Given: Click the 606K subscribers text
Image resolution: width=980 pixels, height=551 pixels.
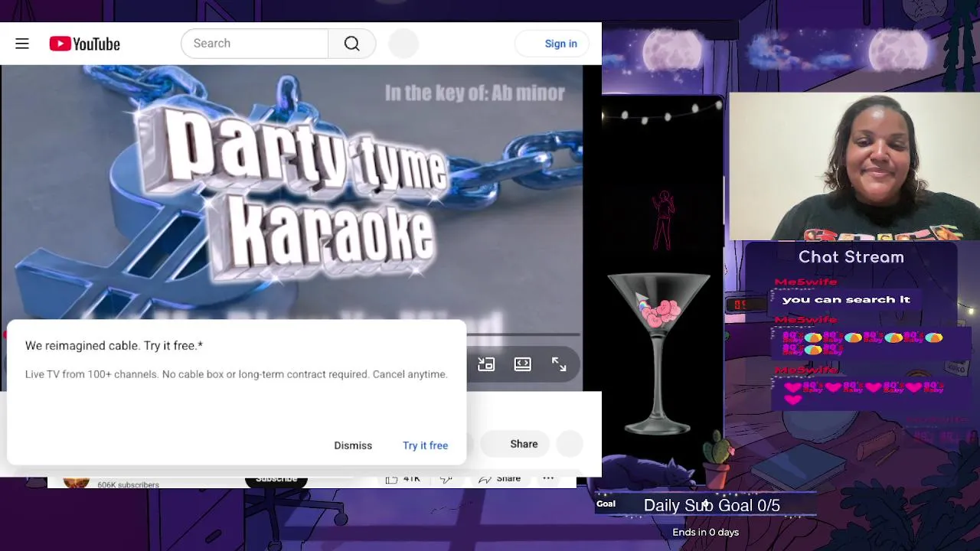Looking at the screenshot, I should coord(128,484).
